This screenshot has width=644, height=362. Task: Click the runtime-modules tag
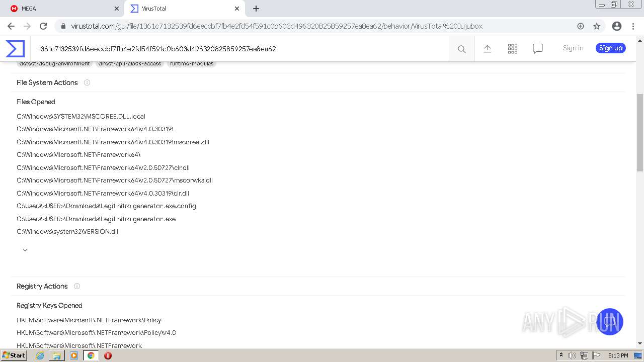coord(192,63)
